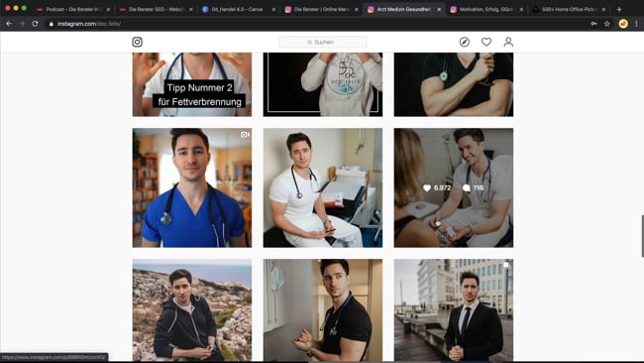Bookmark the page with the star icon
The height and width of the screenshot is (363, 644).
coord(607,24)
